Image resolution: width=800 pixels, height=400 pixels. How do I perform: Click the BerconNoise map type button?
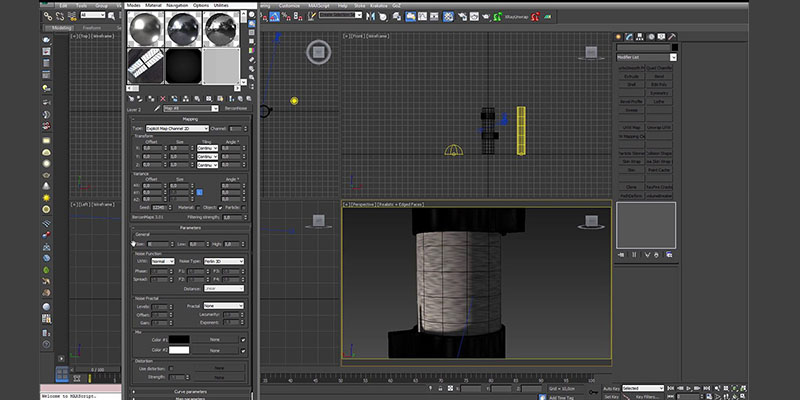tap(236, 108)
